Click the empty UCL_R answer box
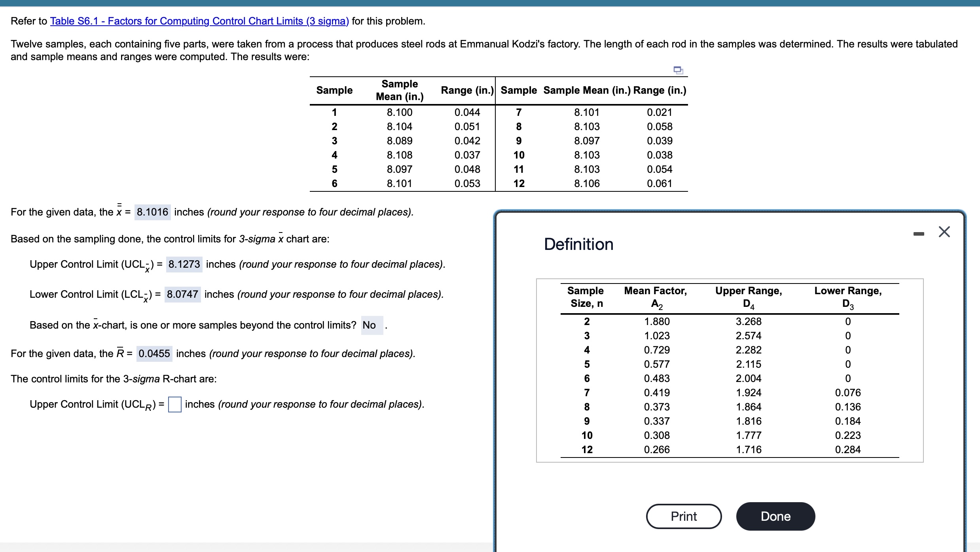Image resolution: width=980 pixels, height=552 pixels. click(x=174, y=404)
